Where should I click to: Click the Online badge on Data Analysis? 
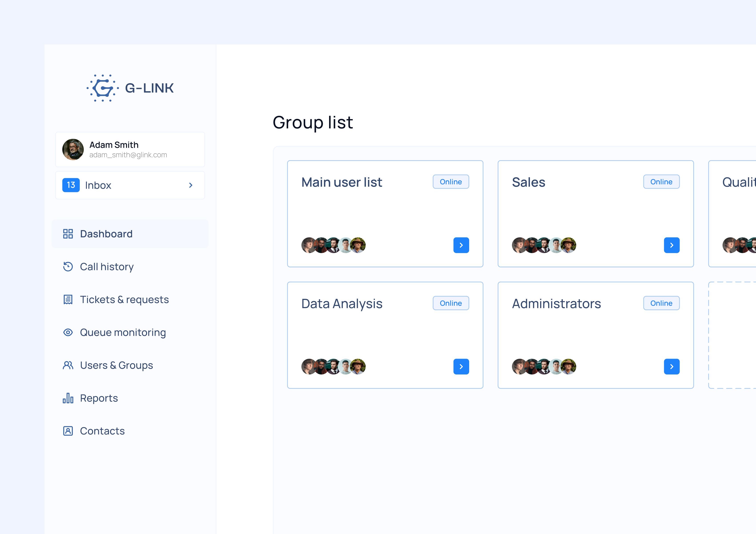(450, 303)
